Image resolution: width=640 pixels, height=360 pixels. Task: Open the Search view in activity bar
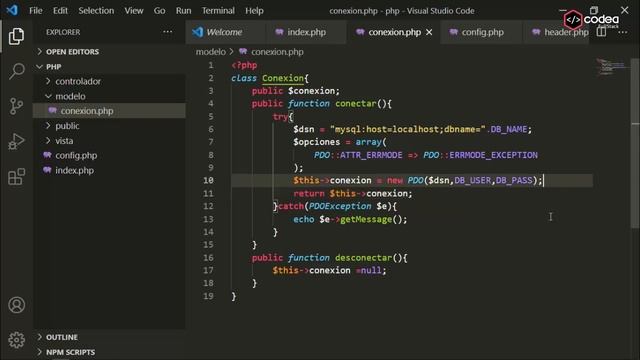[x=16, y=71]
